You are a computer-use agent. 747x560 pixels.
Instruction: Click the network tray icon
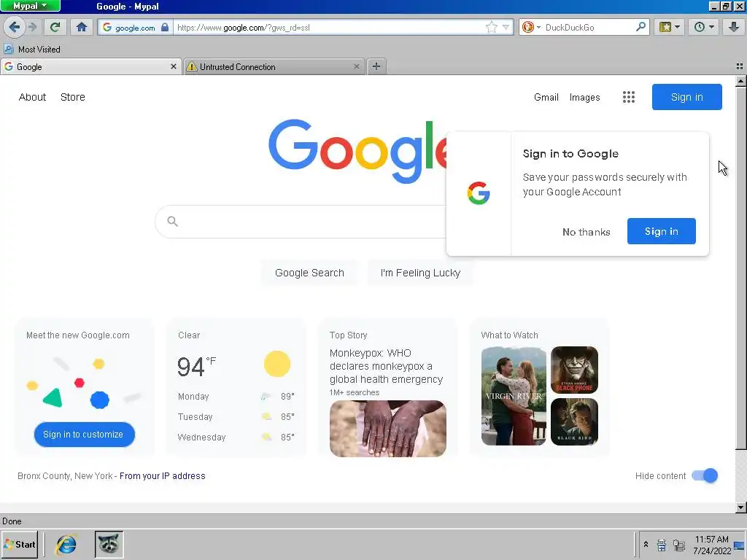click(x=679, y=545)
